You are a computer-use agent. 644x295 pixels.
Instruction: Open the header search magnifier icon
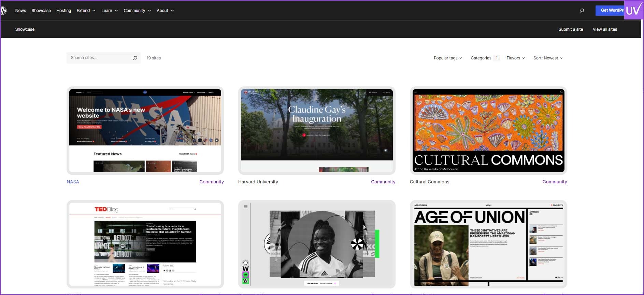[x=582, y=11]
